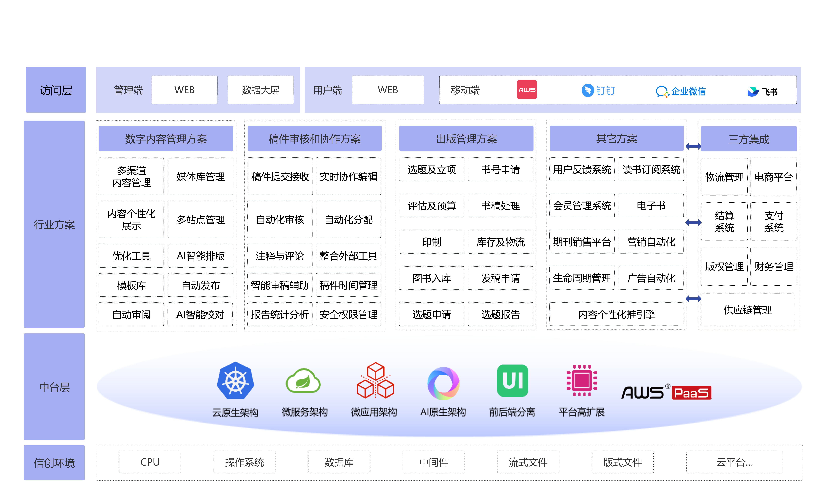
Task: Click the 媒体库管理 box
Action: click(x=200, y=176)
